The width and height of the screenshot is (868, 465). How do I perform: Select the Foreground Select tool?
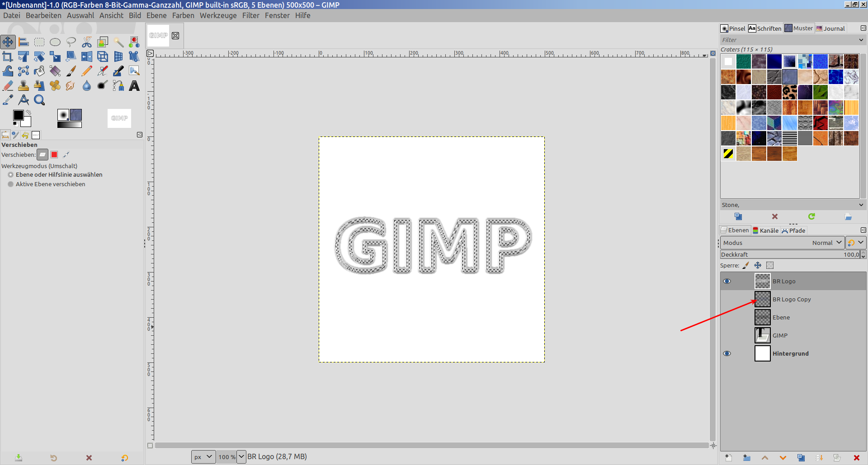point(103,42)
